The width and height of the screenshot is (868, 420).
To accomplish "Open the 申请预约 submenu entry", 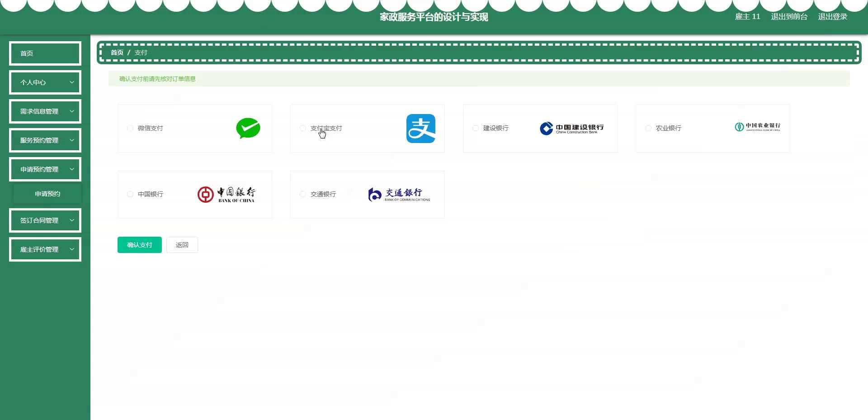I will point(47,194).
